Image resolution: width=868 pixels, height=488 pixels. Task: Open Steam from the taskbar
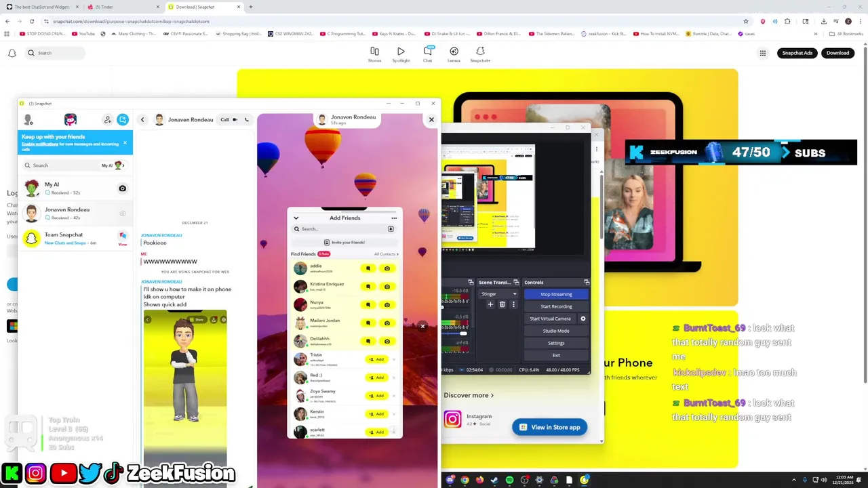(x=494, y=480)
